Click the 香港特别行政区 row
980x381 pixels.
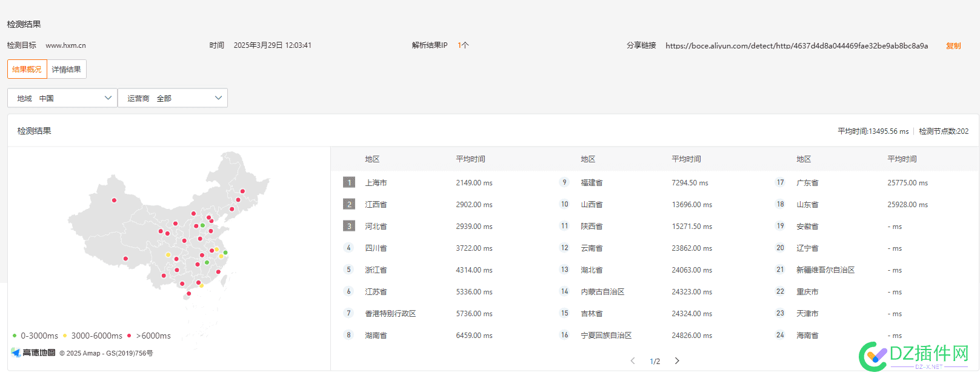[439, 313]
